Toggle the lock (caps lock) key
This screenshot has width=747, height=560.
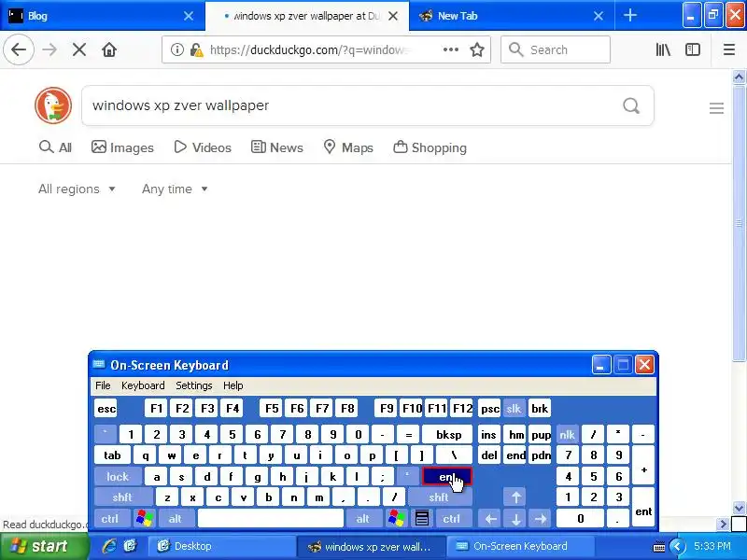coord(118,476)
